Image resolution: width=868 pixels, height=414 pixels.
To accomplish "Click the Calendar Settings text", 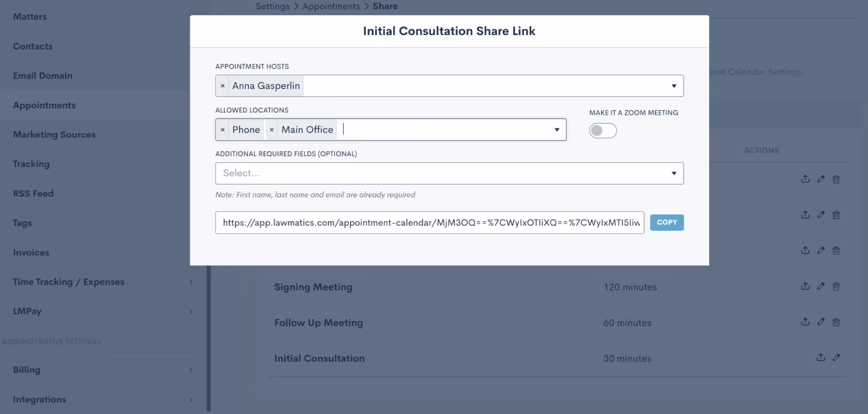I will tap(765, 72).
